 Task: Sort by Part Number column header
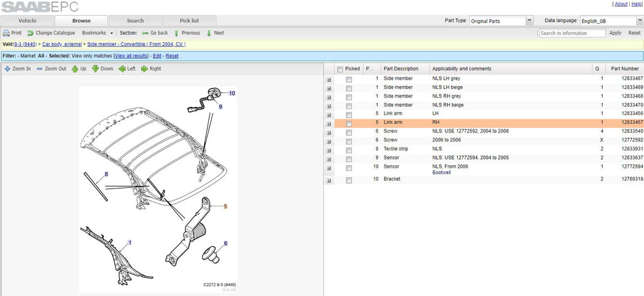pyautogui.click(x=625, y=69)
